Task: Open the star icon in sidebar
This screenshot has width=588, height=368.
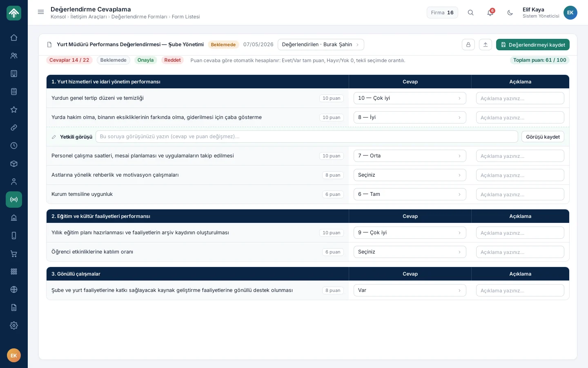Action: [14, 110]
